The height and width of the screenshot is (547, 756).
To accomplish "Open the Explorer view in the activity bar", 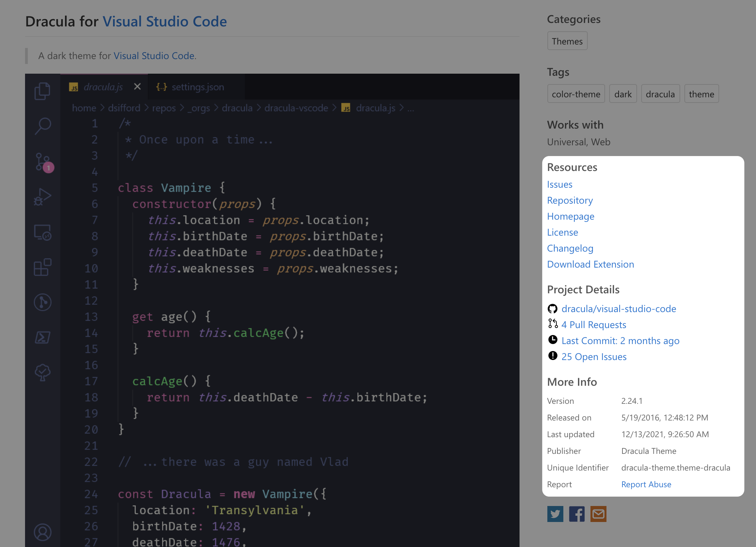I will click(42, 91).
